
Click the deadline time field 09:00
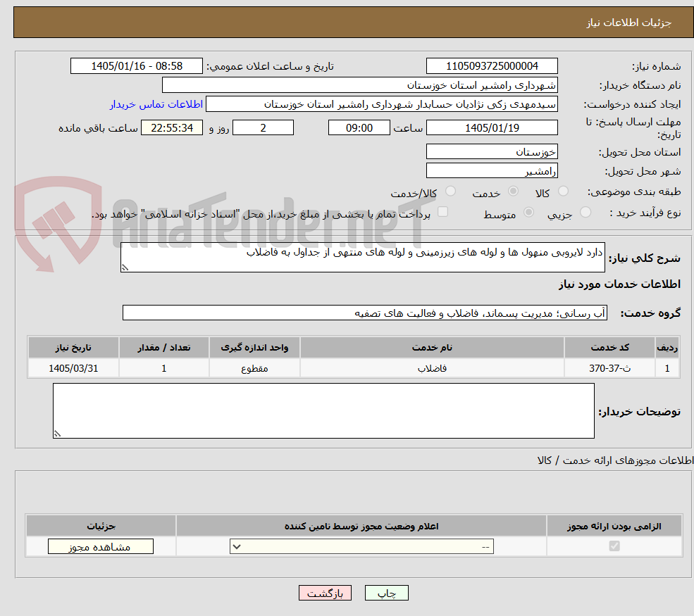click(359, 128)
